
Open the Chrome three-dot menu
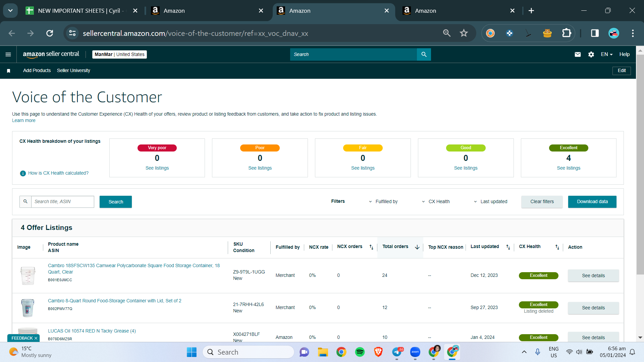tap(633, 33)
